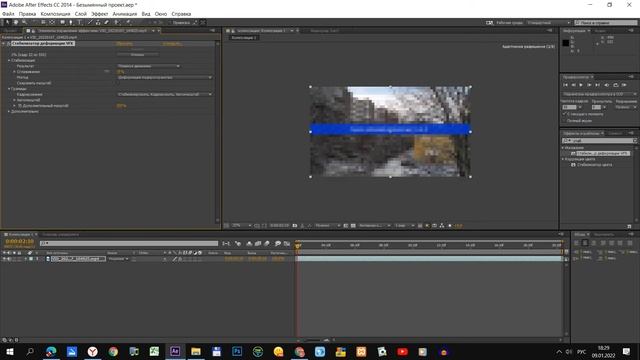Screen dimensions: 640x360
Task: Click the Windows Start button
Action: point(9,351)
